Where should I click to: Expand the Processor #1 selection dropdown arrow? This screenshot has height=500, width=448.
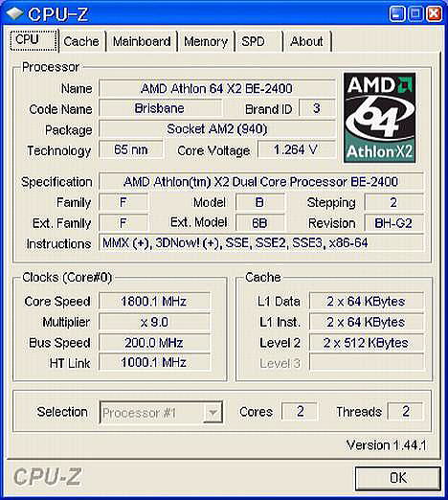(213, 413)
